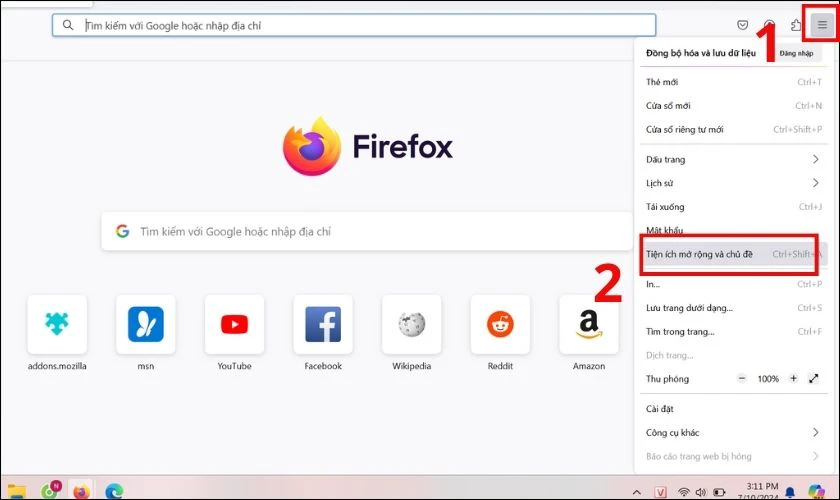Click the red V tray icon
This screenshot has height=500, width=840.
point(661,492)
